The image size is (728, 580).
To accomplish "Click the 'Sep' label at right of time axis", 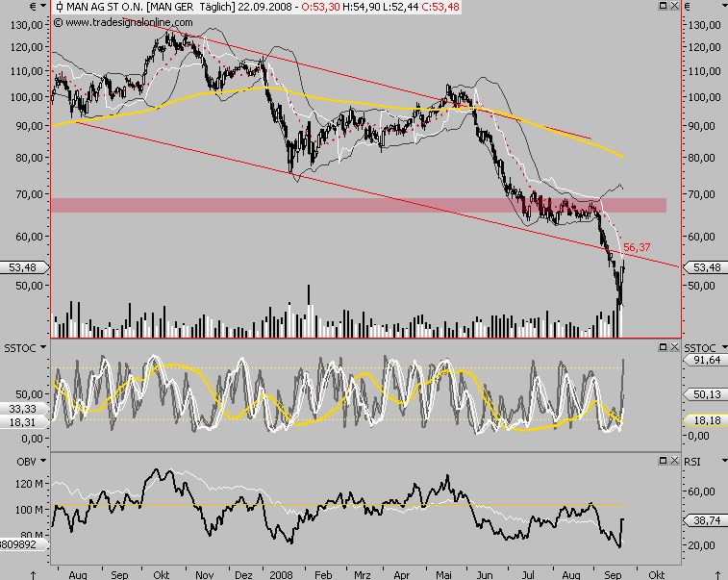I will pyautogui.click(x=613, y=575).
